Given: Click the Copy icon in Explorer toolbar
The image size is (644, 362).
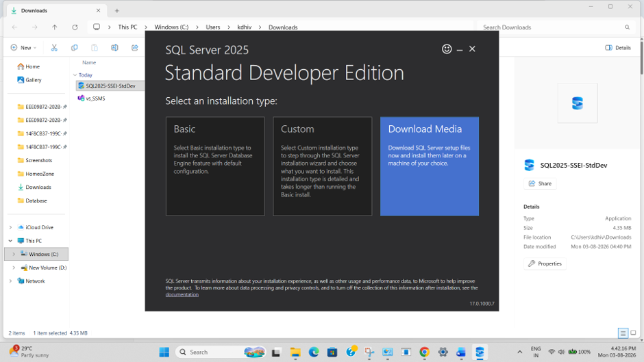Looking at the screenshot, I should 75,48.
